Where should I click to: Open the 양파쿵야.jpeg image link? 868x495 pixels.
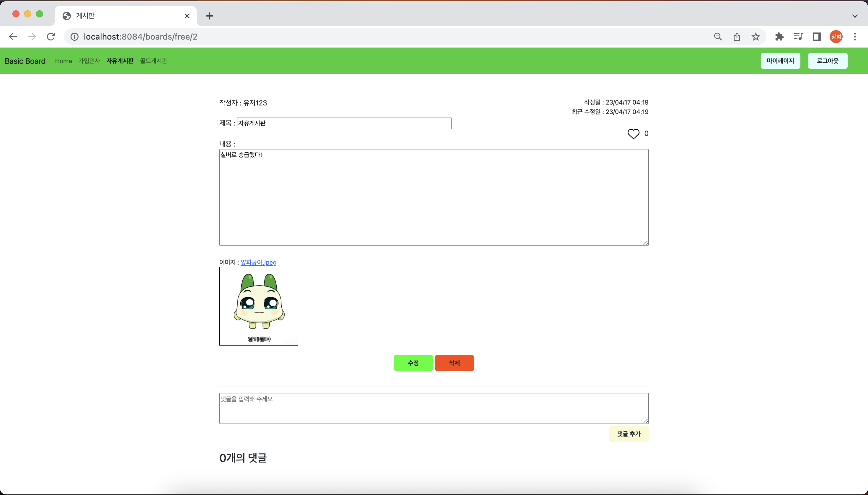pos(258,262)
